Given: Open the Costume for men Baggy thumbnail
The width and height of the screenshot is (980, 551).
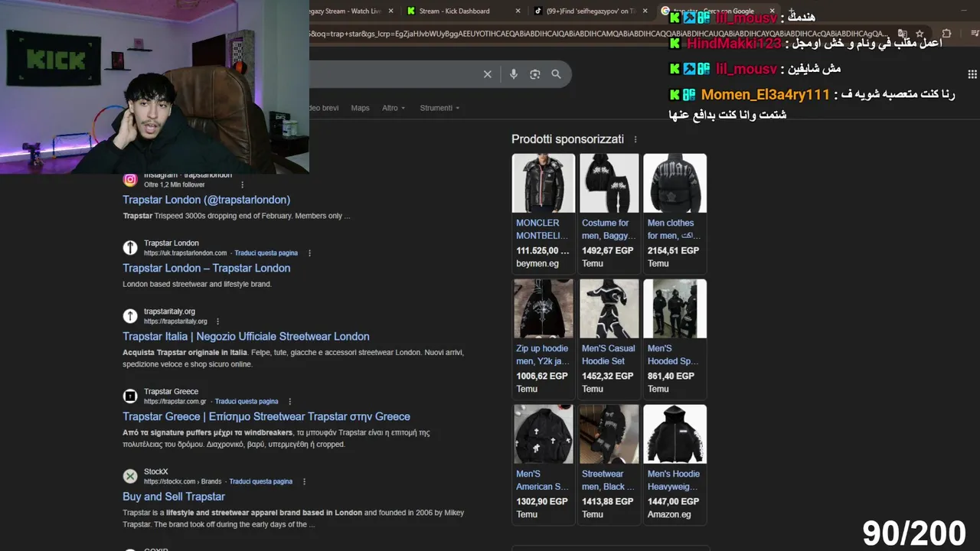Looking at the screenshot, I should coord(609,183).
